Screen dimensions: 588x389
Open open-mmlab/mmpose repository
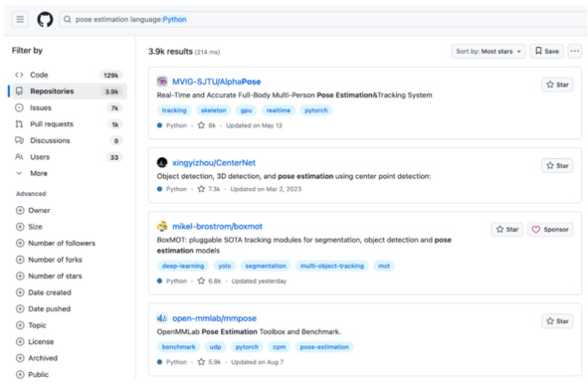(x=214, y=318)
